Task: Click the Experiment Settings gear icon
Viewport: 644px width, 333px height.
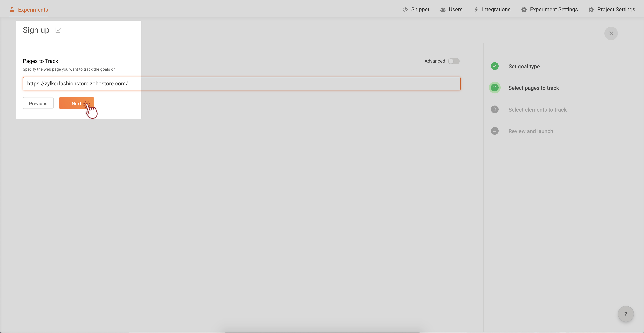Action: (x=524, y=10)
